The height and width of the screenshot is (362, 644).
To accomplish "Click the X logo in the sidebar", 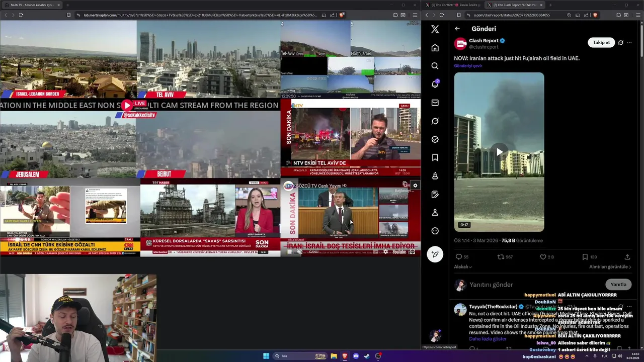I will point(435,29).
